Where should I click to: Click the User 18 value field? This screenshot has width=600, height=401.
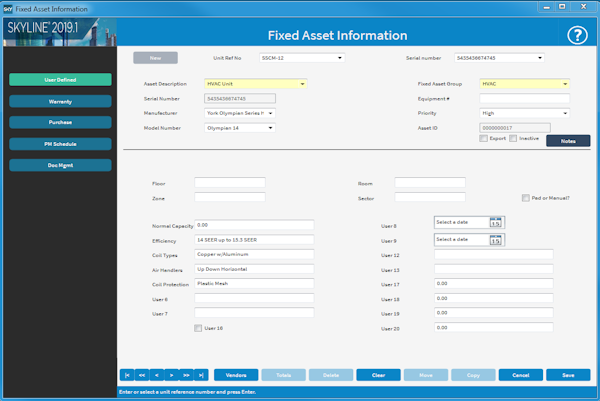coord(494,298)
